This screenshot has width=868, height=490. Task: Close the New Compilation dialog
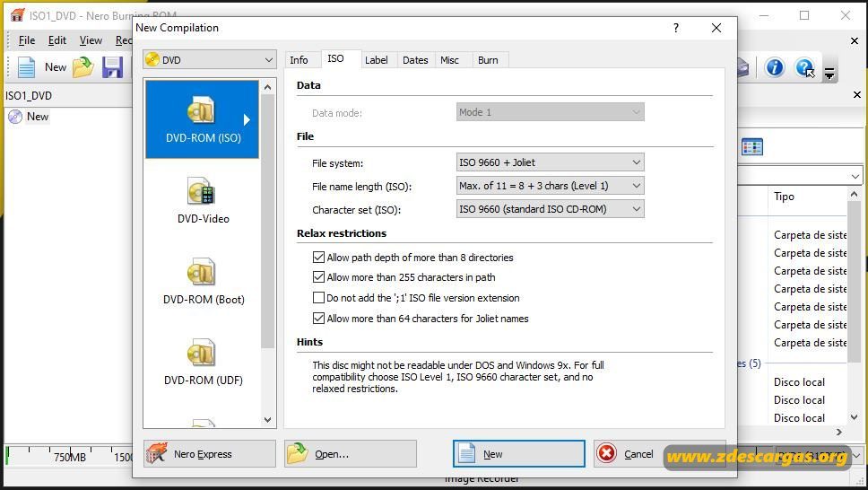(716, 28)
